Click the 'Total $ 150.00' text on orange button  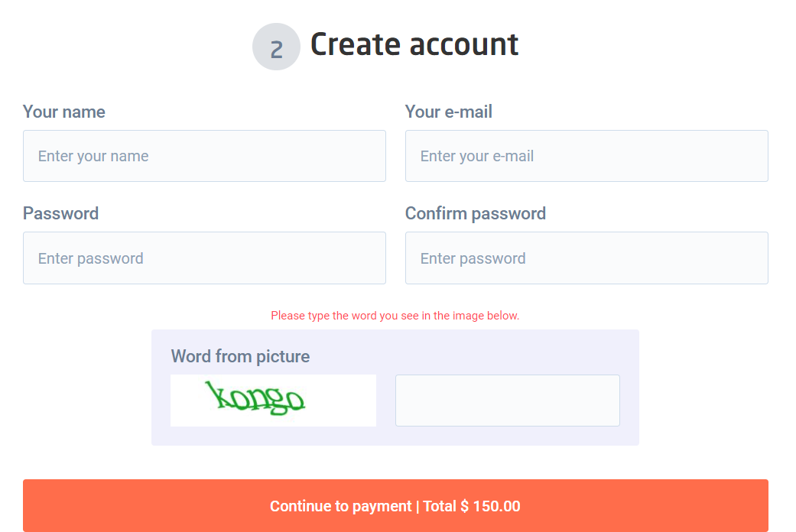point(472,506)
